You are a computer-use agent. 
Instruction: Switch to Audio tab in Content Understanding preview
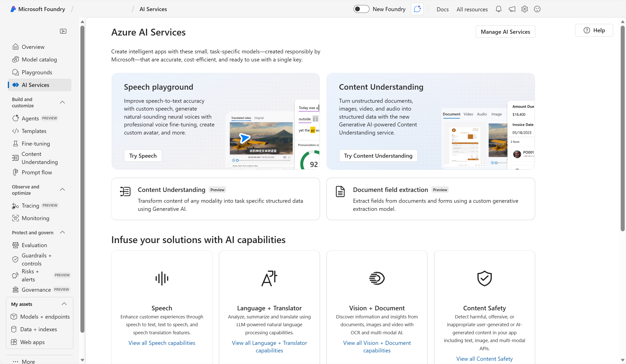[482, 114]
